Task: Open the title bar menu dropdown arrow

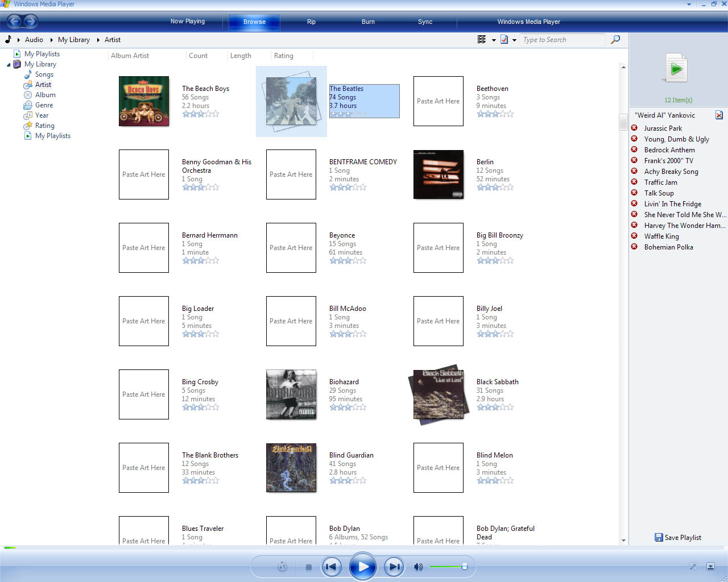Action: click(x=689, y=4)
